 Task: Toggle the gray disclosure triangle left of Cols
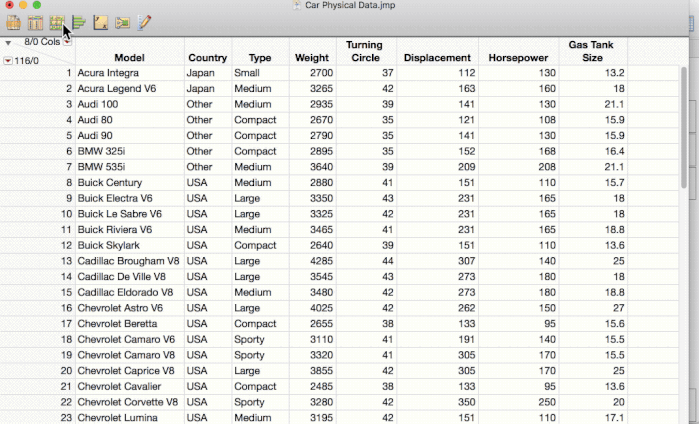[x=8, y=43]
